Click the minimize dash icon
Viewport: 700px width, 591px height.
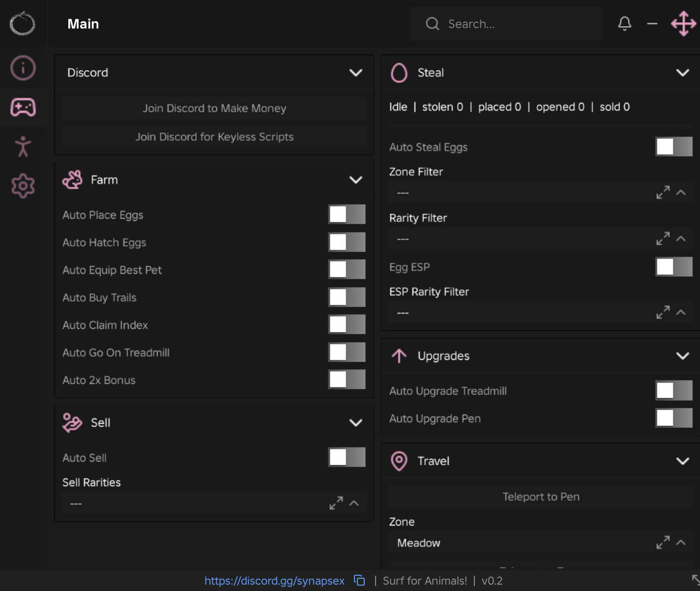tap(652, 24)
